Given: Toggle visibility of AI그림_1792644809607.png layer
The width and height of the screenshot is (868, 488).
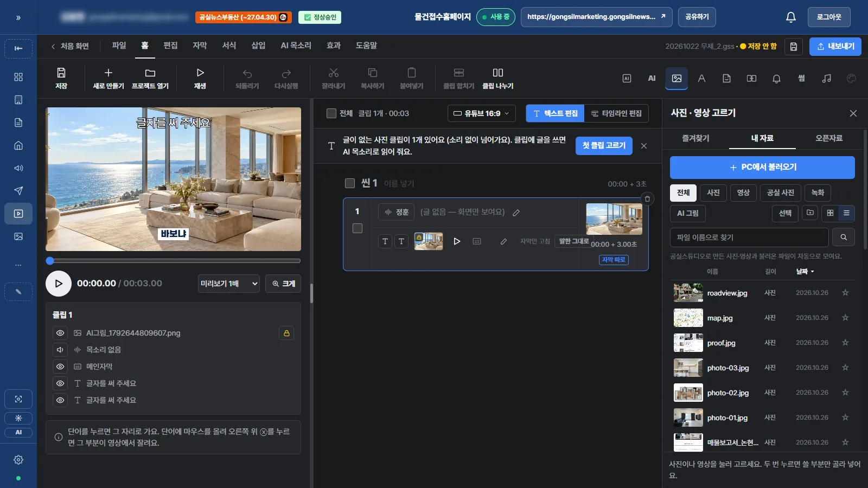Looking at the screenshot, I should pyautogui.click(x=60, y=333).
